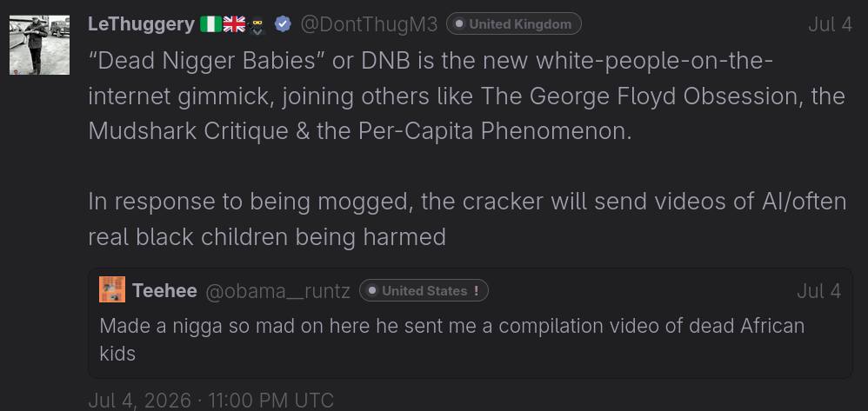
Task: Open the Jul 4 date on quoted post
Action: click(818, 291)
